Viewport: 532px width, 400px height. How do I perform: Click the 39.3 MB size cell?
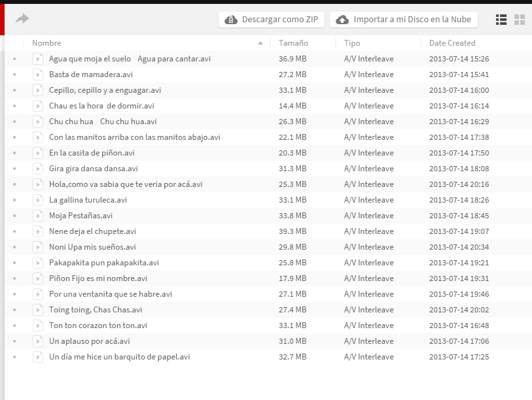(x=293, y=231)
